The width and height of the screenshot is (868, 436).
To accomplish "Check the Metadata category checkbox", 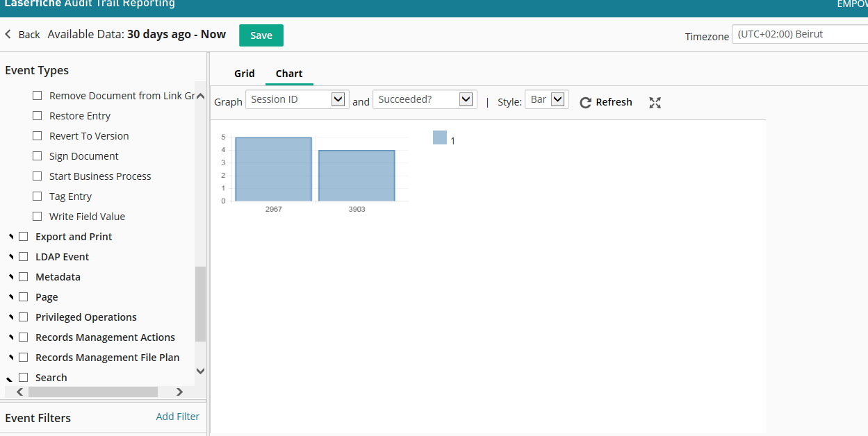I will (23, 277).
